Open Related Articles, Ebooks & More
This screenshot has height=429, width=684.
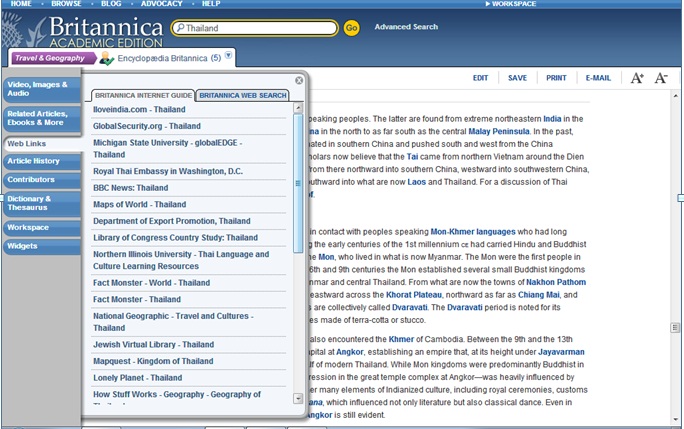point(42,118)
